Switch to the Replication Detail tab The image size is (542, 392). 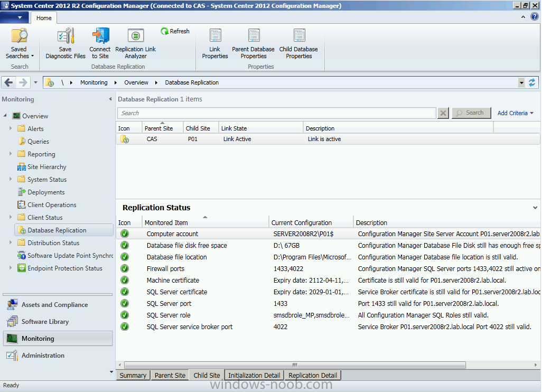click(313, 376)
